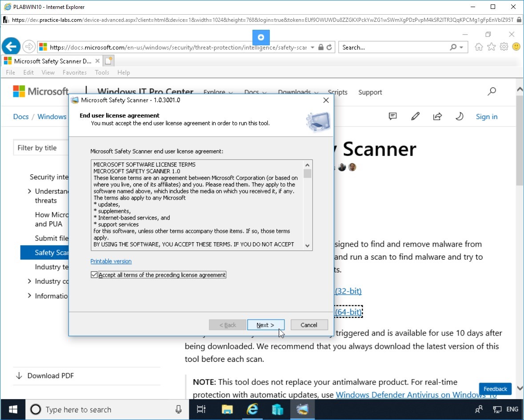The width and height of the screenshot is (524, 420).
Task: Click the docs page search magnifier icon
Action: pyautogui.click(x=492, y=92)
